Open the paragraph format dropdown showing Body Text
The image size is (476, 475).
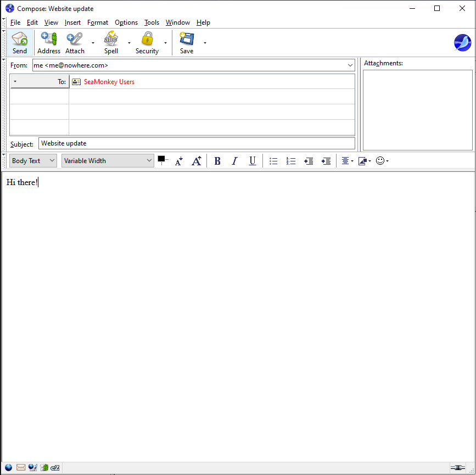pos(32,160)
